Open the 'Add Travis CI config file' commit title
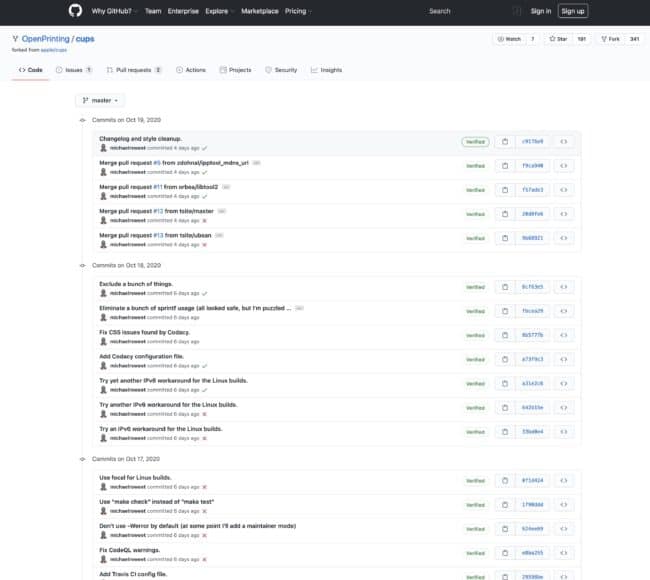Screen dimensions: 650x580 point(133,574)
